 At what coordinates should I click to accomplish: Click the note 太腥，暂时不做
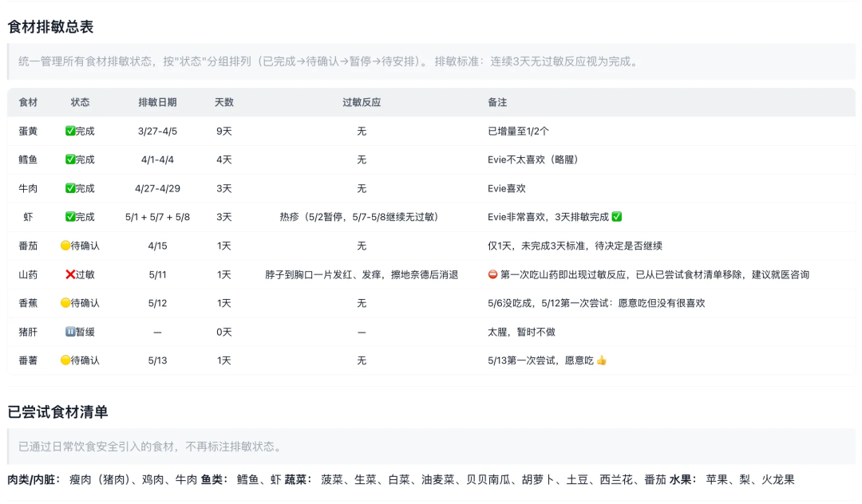(x=521, y=332)
